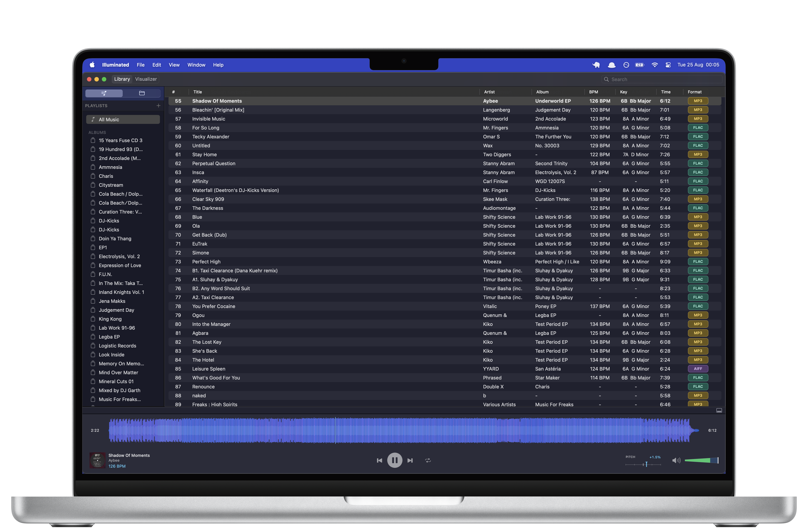Click the Search field
The image size is (808, 532).
coord(662,79)
